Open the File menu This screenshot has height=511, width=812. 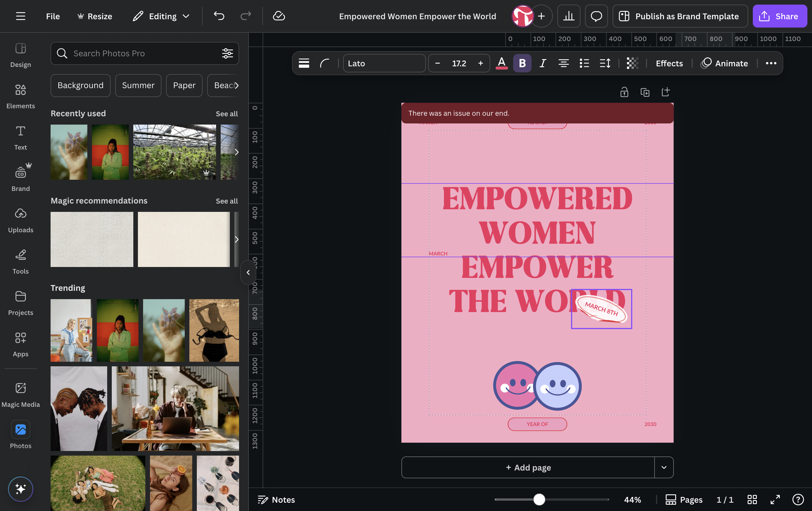(53, 16)
